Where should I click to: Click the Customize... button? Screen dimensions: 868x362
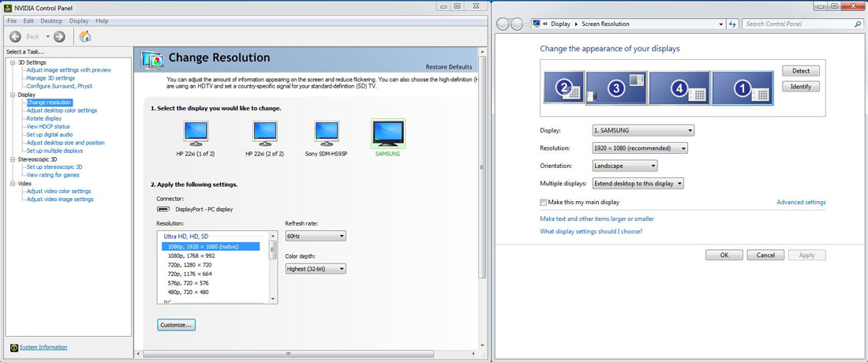pos(176,325)
